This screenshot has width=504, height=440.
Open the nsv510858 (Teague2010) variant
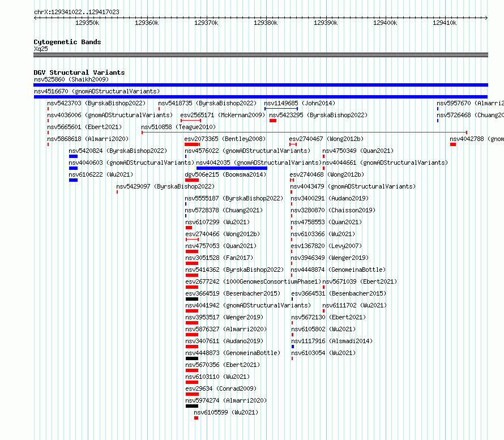(x=178, y=127)
